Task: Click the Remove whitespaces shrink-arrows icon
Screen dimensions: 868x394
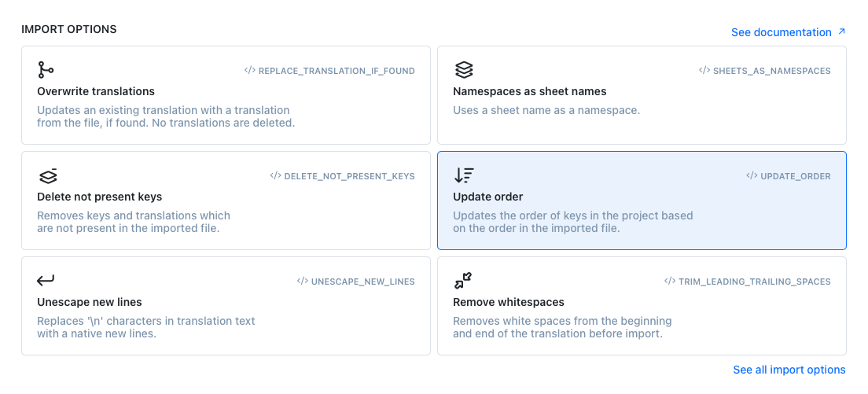Action: [463, 281]
